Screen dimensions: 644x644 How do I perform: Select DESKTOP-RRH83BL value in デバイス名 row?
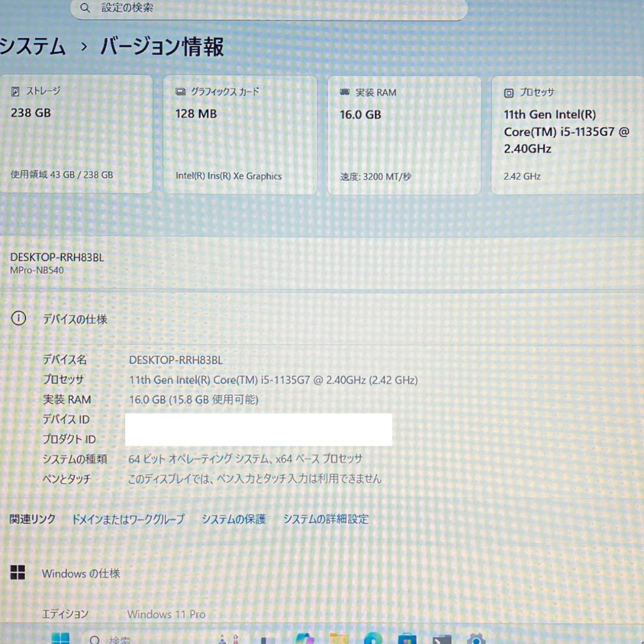pos(176,360)
